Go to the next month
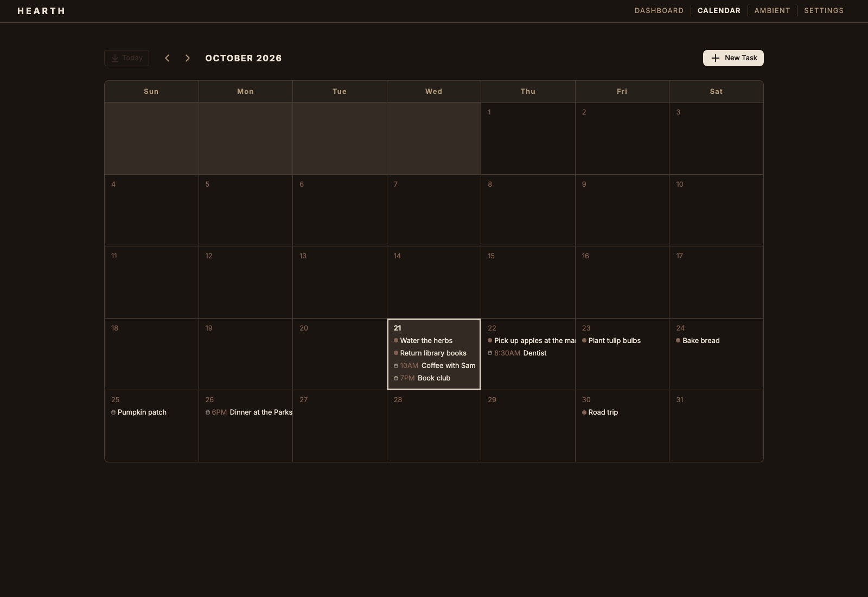Screen dimensions: 868x597 click(188, 58)
